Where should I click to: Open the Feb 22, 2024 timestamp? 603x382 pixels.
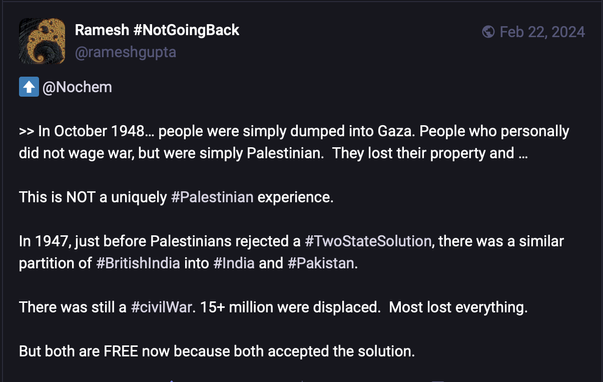point(542,32)
